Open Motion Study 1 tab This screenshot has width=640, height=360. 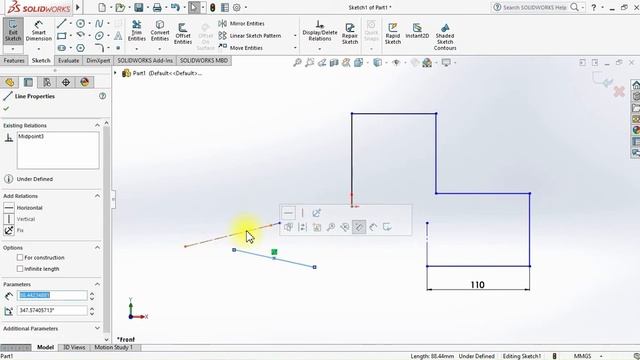coord(114,347)
